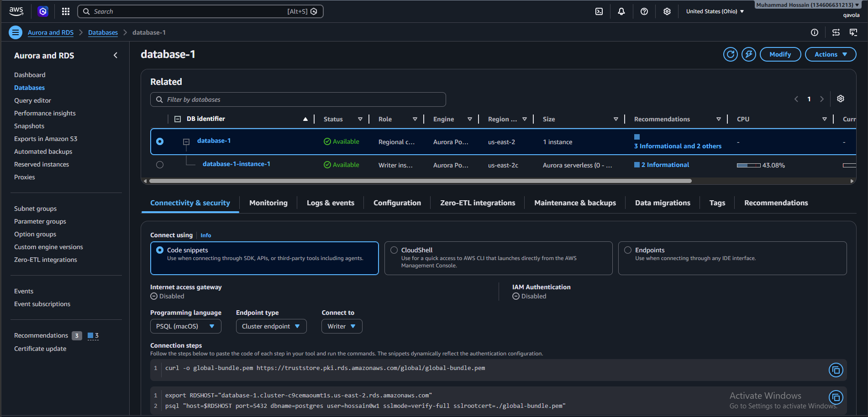Image resolution: width=868 pixels, height=417 pixels.
Task: Collapse the Aurora and RDS sidebar
Action: [x=116, y=55]
